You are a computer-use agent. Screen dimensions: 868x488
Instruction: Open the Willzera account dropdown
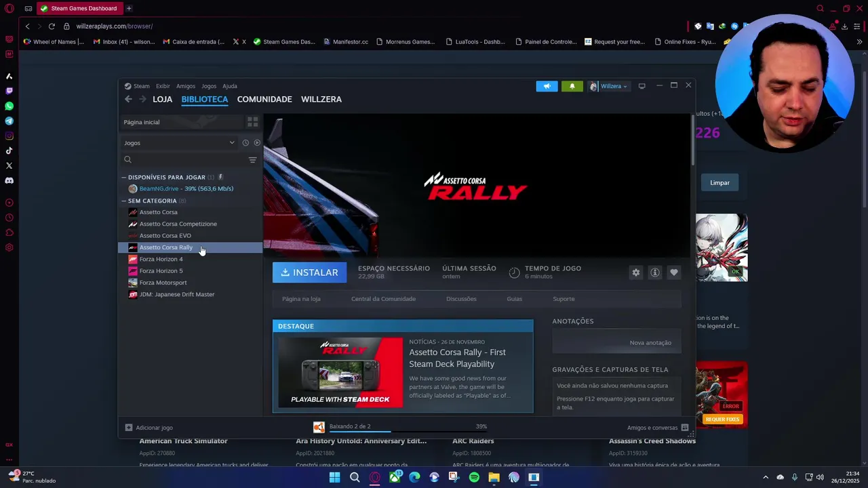click(x=608, y=86)
